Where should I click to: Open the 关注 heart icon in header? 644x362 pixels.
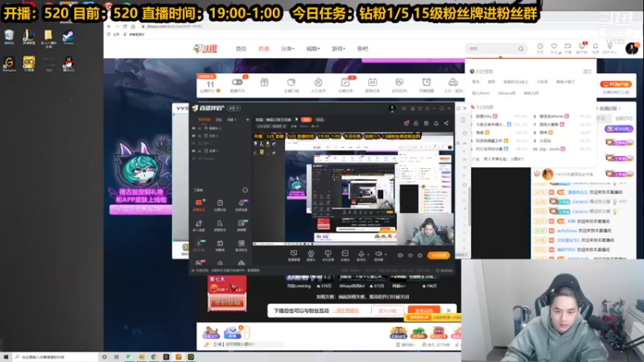pos(554,47)
